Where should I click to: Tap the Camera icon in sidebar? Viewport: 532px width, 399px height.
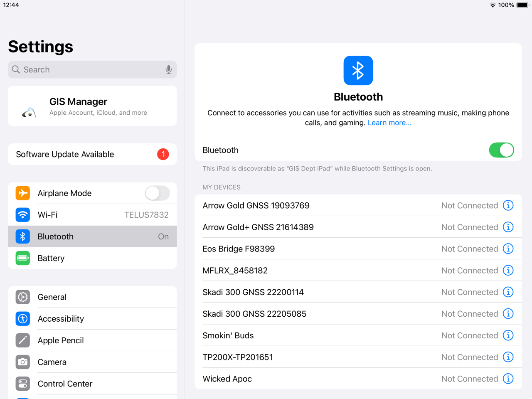(23, 362)
